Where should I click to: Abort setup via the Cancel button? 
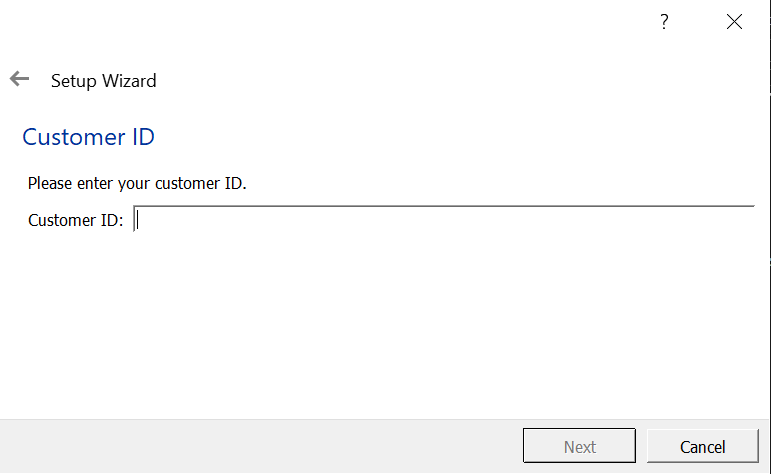click(x=703, y=446)
